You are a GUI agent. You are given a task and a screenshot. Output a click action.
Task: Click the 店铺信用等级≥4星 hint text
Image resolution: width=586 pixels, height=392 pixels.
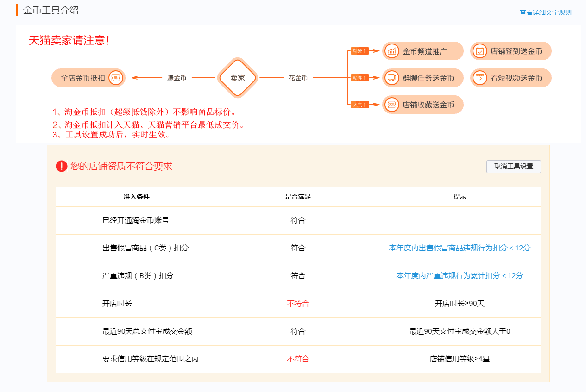[459, 359]
